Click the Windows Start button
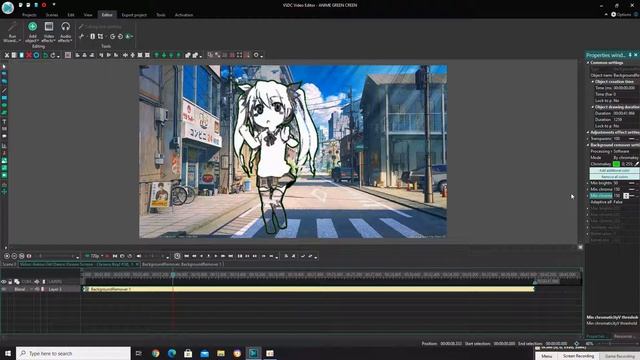The image size is (640, 360). (8, 353)
